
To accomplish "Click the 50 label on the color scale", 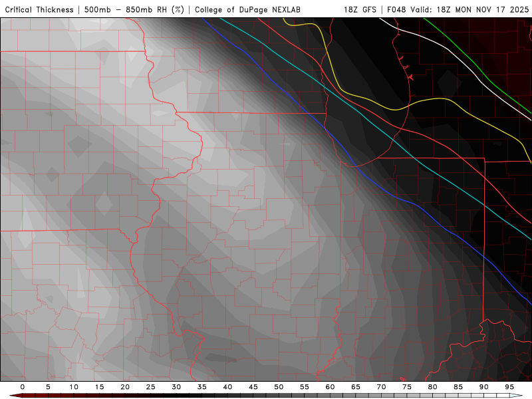I will tap(279, 387).
